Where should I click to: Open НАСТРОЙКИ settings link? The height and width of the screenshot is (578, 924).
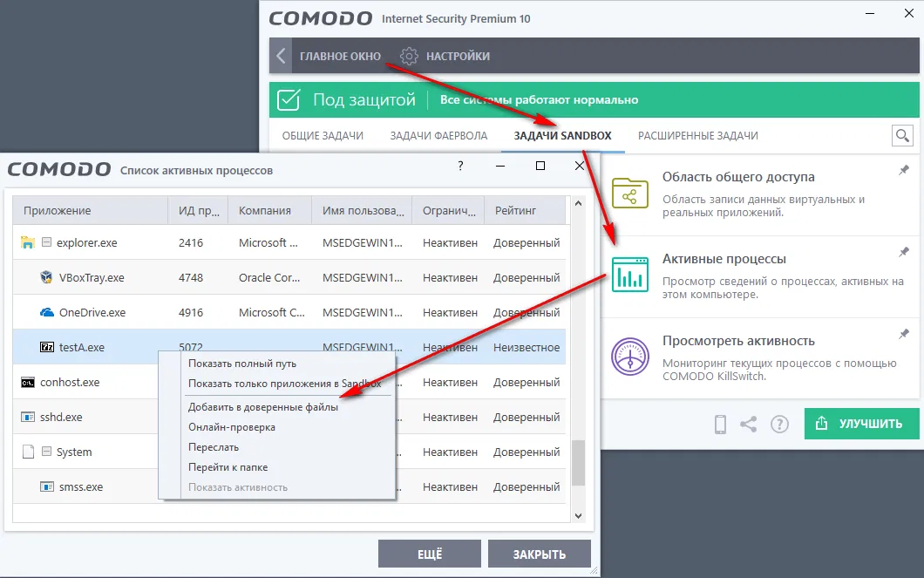click(x=458, y=56)
